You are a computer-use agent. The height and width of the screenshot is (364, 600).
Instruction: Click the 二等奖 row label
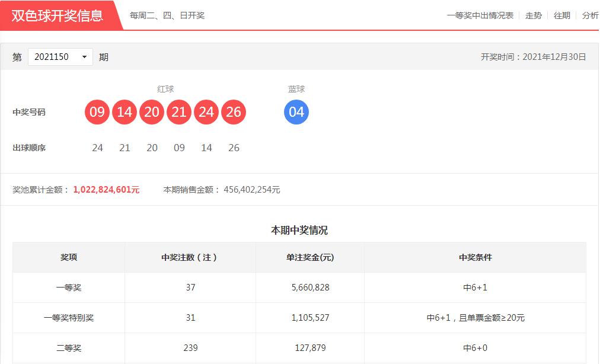tap(69, 348)
